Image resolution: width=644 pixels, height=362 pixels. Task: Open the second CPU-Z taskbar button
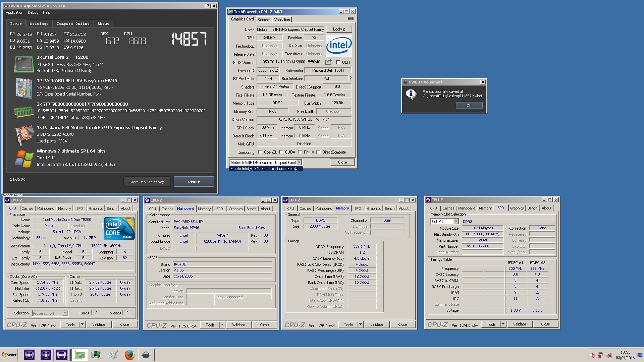pos(46,355)
